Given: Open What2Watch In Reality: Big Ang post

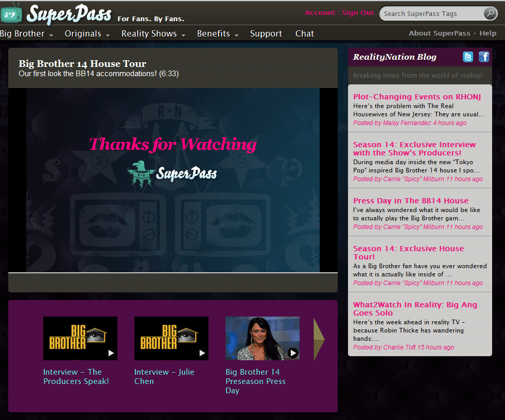Looking at the screenshot, I should 415,308.
